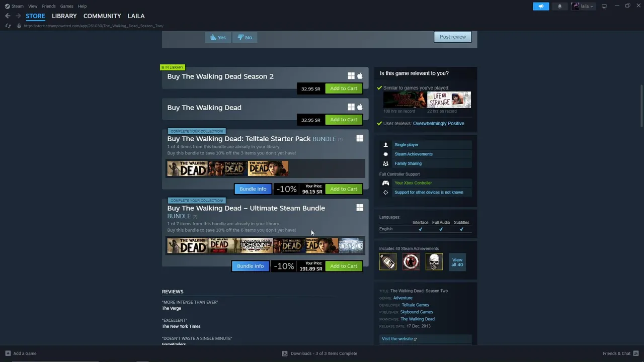Click the thumbs-down No button
This screenshot has height=362, width=644.
point(245,37)
